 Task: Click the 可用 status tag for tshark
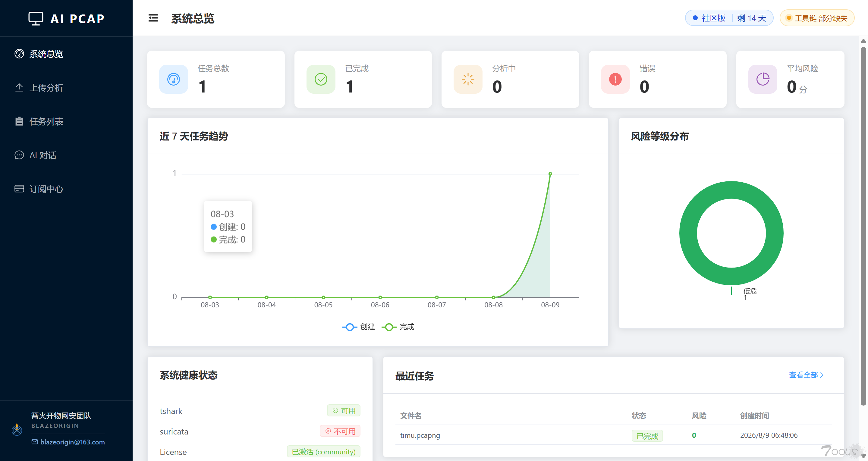coord(344,410)
